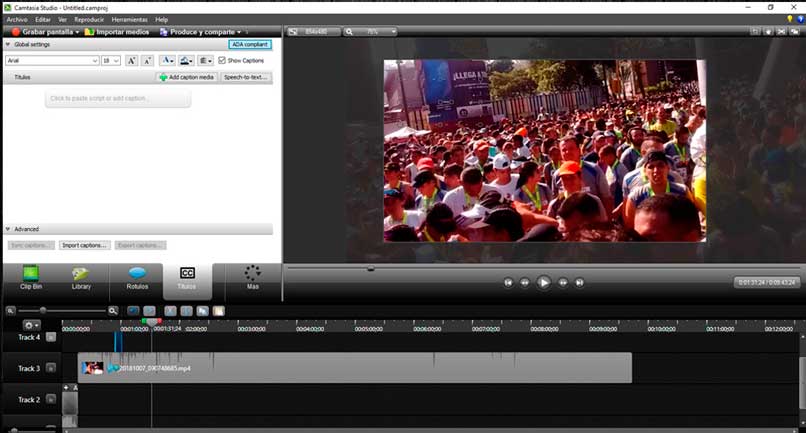Screen dimensions: 806x433
Task: Click the timeline zoom slider handle
Action: tap(43, 311)
